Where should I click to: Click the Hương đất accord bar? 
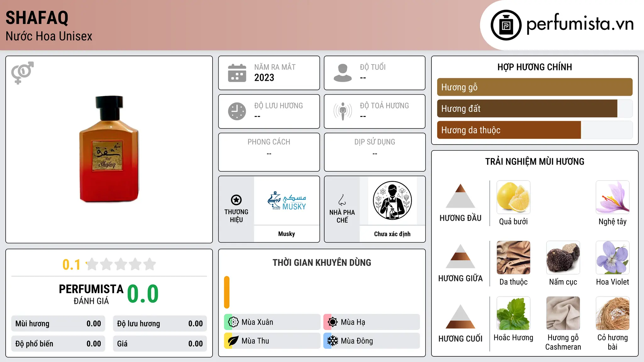click(535, 108)
